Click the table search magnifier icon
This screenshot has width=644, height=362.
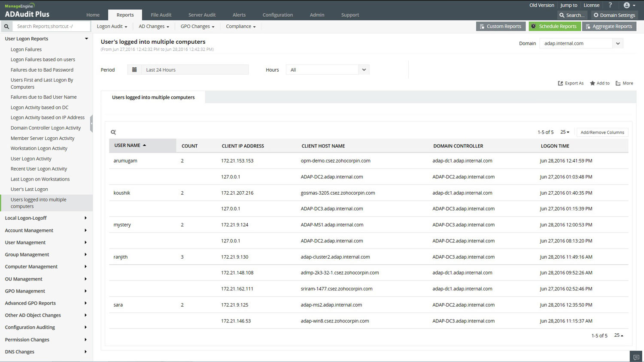(113, 132)
